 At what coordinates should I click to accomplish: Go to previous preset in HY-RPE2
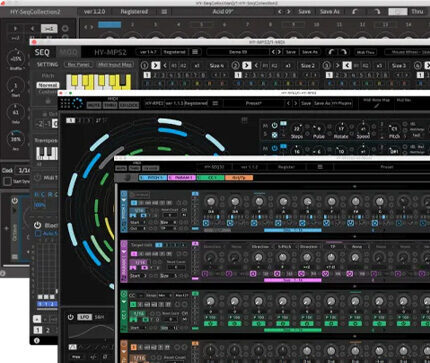click(x=288, y=103)
